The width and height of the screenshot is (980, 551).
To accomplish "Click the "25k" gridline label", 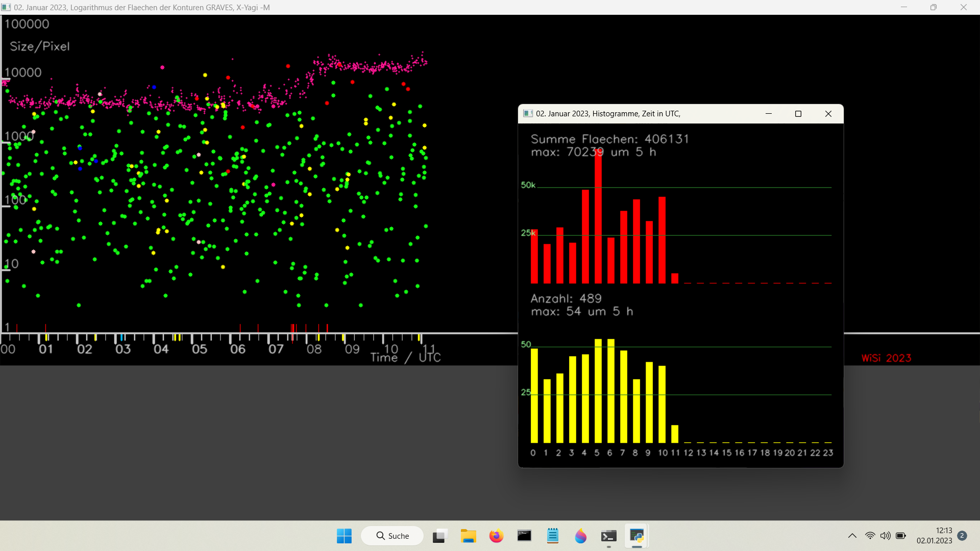I will pos(528,233).
